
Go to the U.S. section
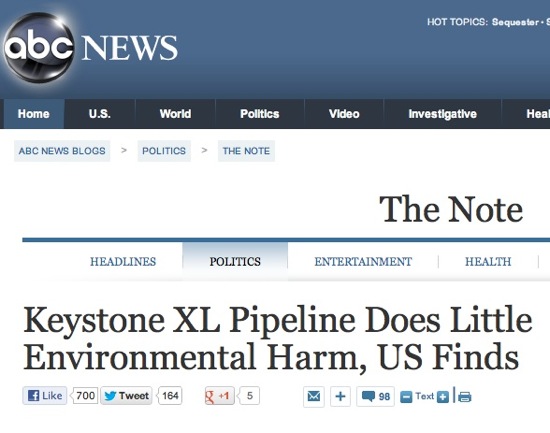(100, 114)
